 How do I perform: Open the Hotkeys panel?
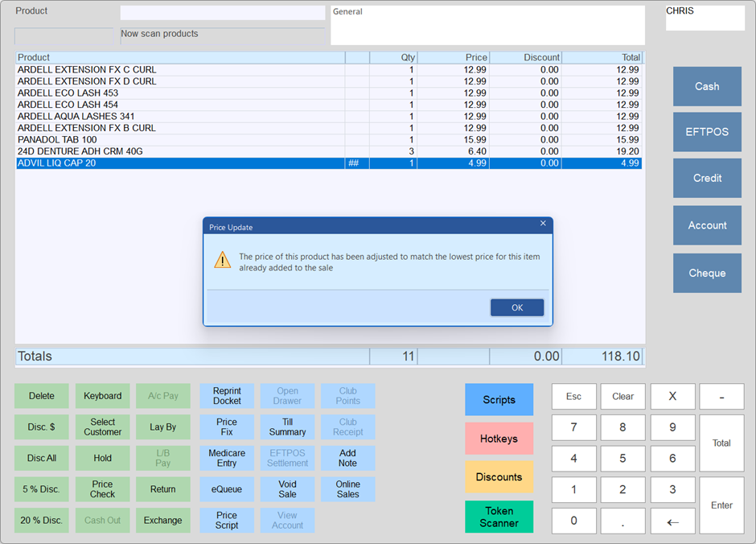[499, 439]
